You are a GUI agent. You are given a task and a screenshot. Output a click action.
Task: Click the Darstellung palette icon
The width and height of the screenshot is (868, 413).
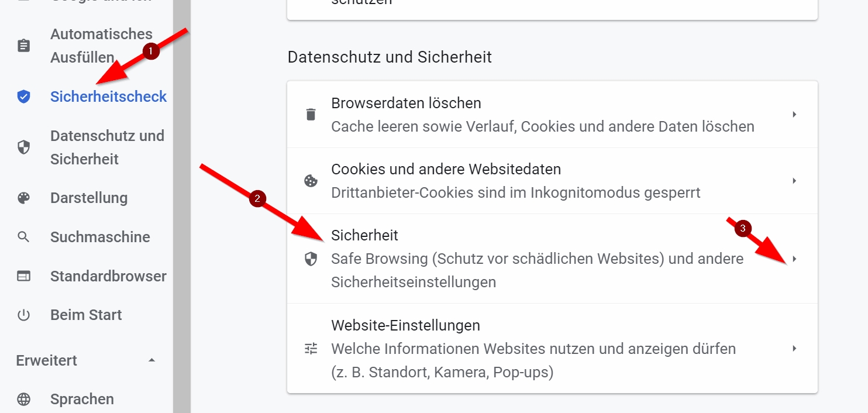point(23,198)
